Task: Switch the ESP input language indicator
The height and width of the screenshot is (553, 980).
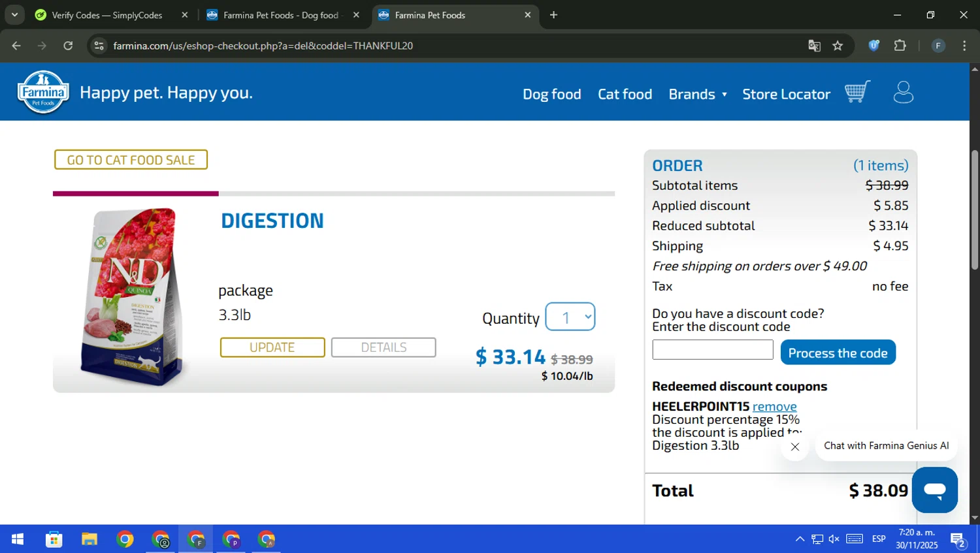Action: point(879,539)
